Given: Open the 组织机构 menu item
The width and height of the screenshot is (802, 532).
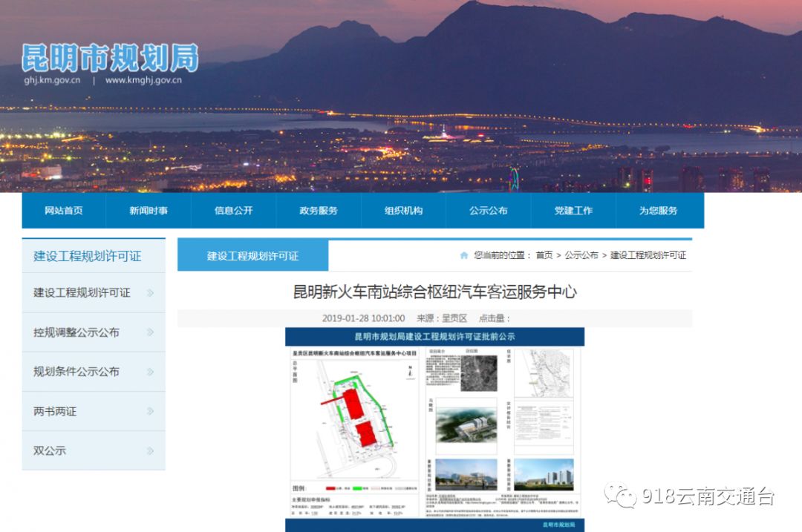Looking at the screenshot, I should pos(403,211).
